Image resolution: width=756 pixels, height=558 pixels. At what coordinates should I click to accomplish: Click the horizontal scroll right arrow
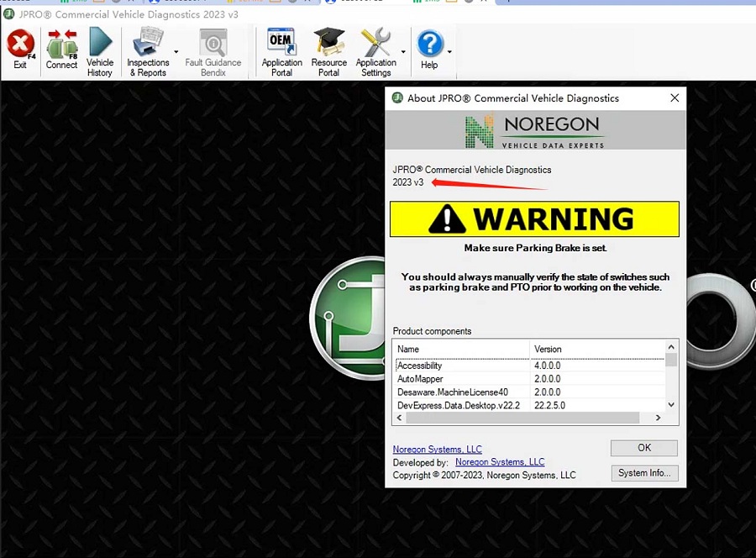click(x=658, y=418)
